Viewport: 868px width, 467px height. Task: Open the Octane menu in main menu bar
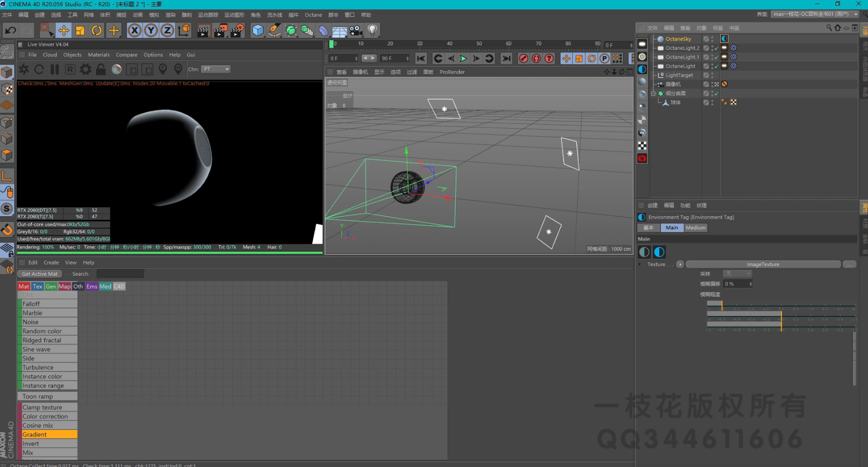click(x=314, y=15)
